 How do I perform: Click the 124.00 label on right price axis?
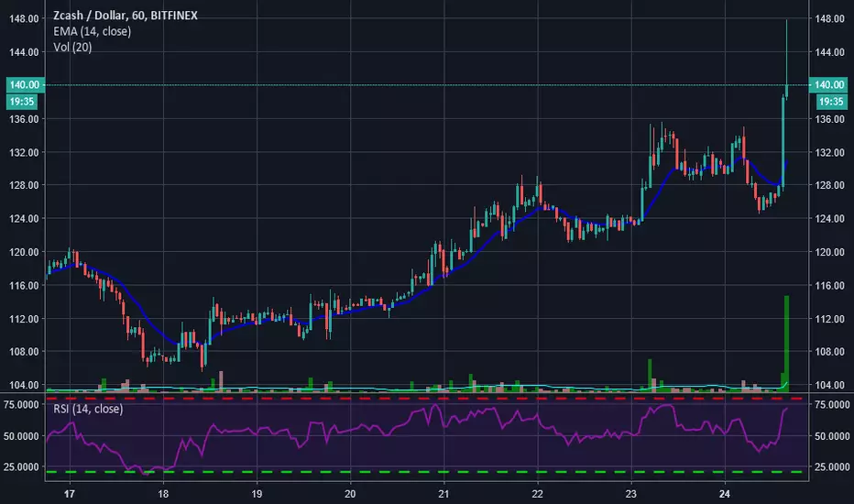point(829,218)
